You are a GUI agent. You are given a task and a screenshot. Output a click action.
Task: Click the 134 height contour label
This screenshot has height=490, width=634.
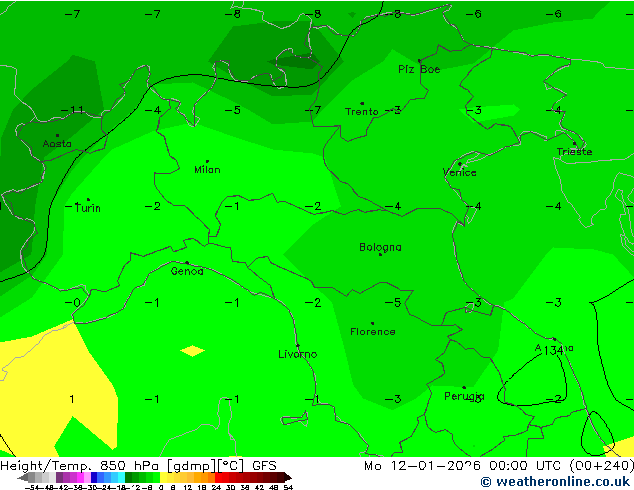553,351
